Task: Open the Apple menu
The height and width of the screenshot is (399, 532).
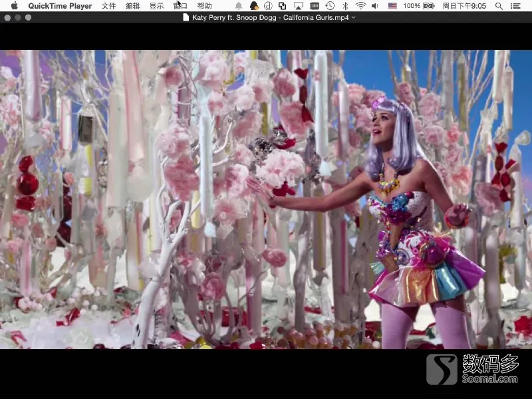Action: (14, 6)
